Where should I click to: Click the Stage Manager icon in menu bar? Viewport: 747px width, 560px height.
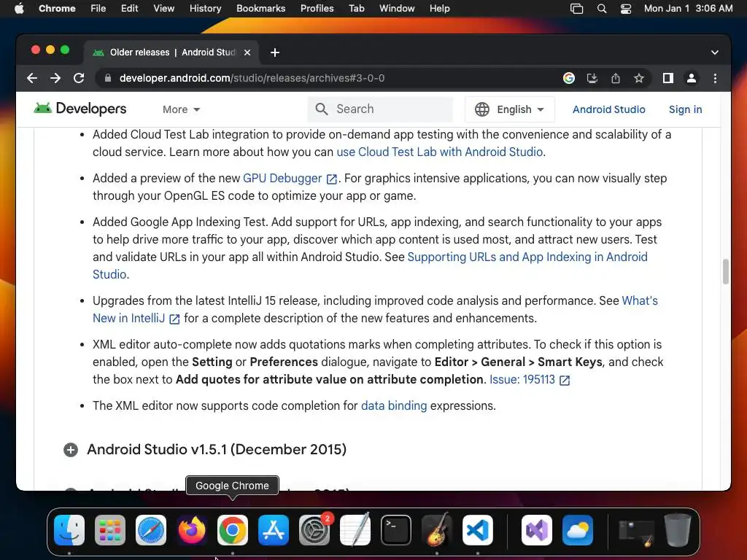576,9
